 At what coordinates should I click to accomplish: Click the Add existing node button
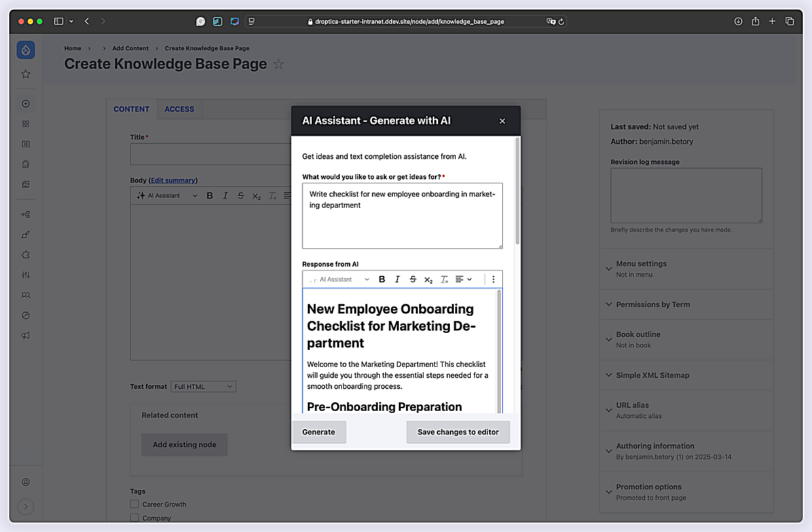pyautogui.click(x=185, y=444)
